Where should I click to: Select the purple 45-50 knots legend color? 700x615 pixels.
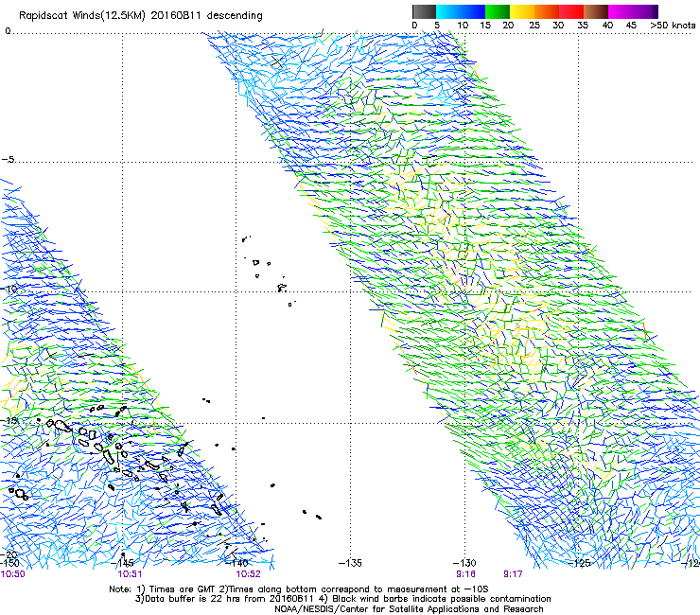point(645,11)
